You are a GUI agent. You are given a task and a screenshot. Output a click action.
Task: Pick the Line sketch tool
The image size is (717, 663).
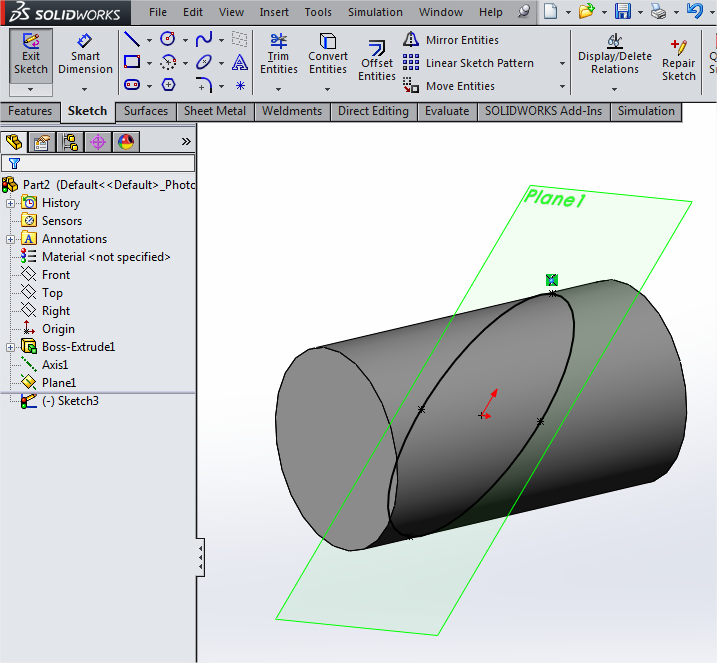(131, 40)
